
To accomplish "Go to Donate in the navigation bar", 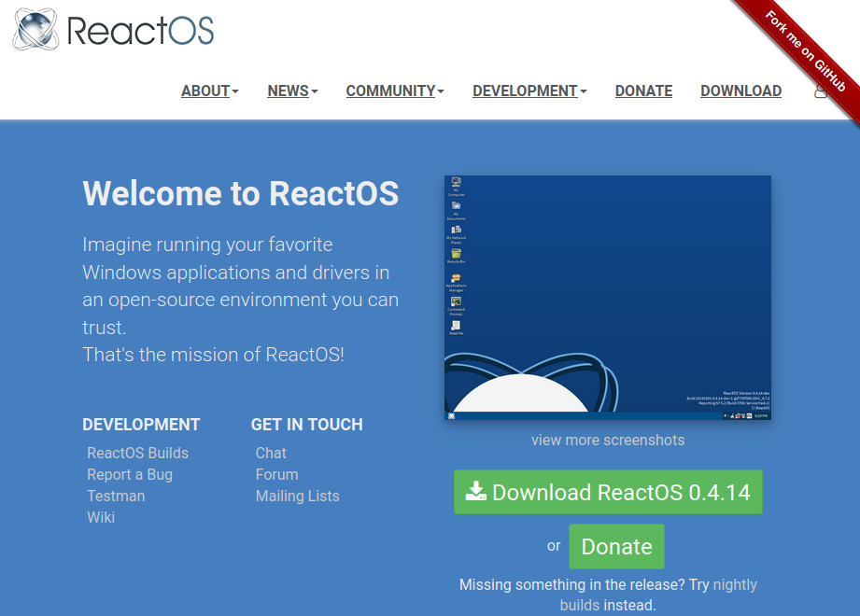I will tap(643, 91).
